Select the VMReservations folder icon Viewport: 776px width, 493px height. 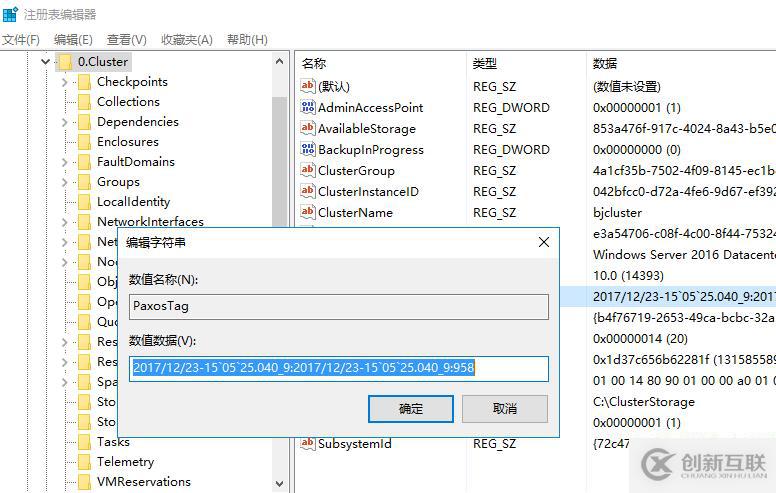coord(84,482)
